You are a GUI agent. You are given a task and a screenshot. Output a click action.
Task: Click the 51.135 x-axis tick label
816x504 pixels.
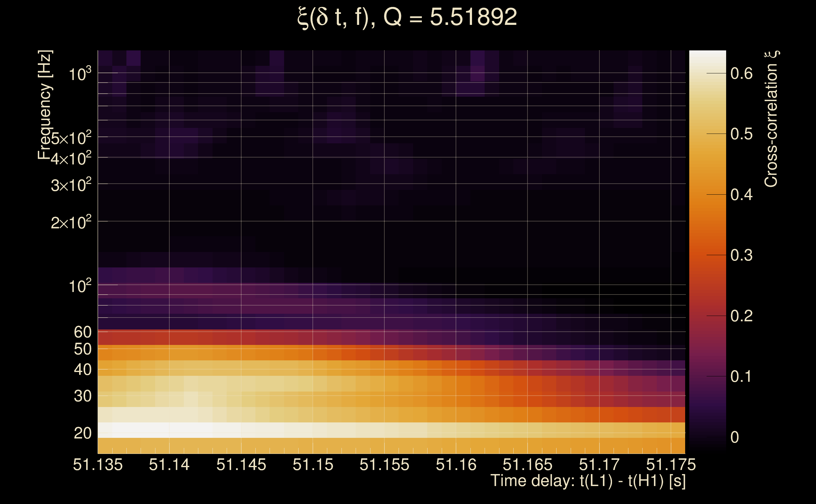pos(98,465)
